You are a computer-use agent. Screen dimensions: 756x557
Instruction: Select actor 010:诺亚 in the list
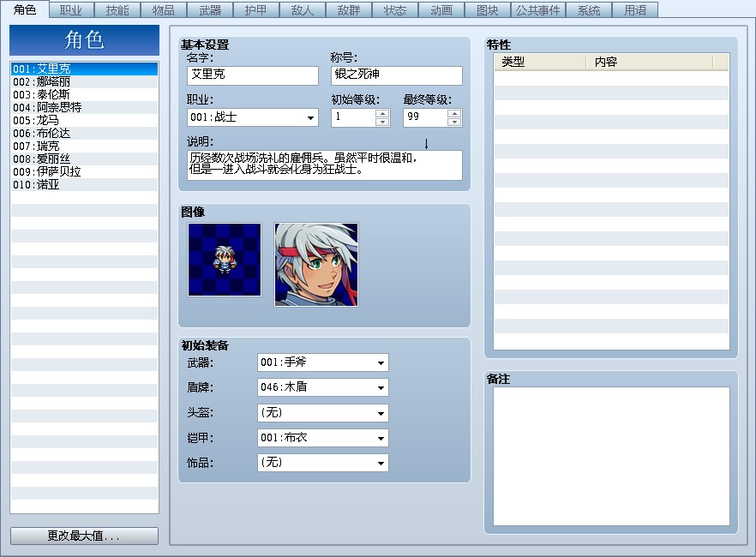[x=84, y=184]
